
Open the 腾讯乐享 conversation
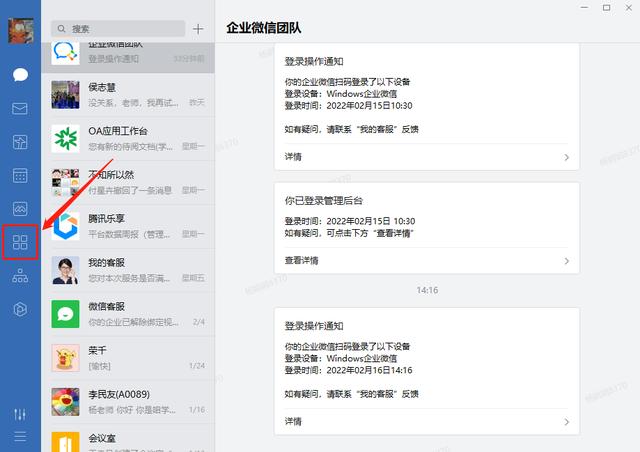[128, 226]
